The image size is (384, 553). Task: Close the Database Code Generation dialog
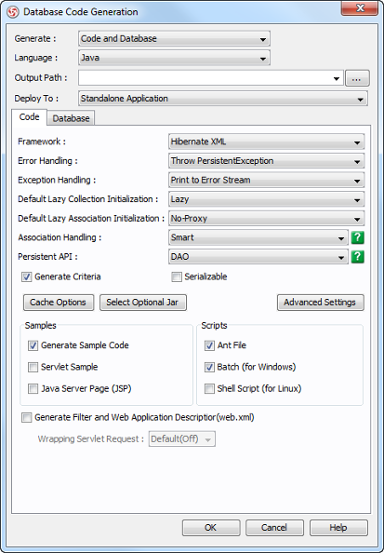pyautogui.click(x=360, y=8)
